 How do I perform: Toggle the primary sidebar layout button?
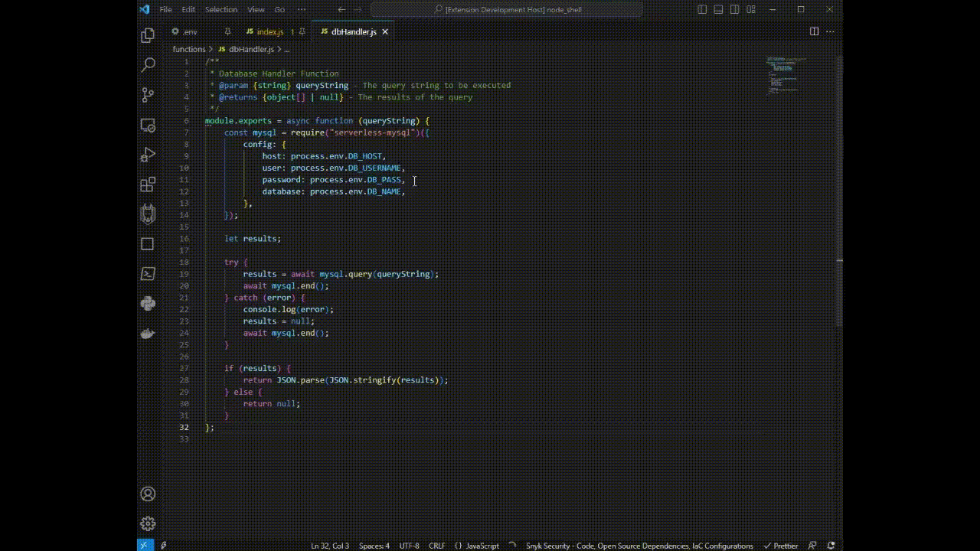702,9
